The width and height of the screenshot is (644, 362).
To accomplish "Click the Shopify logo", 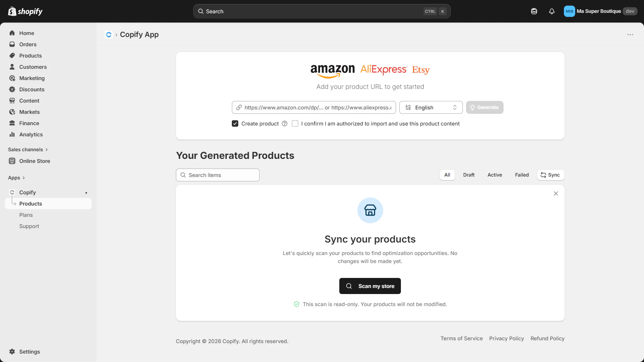I will point(25,11).
